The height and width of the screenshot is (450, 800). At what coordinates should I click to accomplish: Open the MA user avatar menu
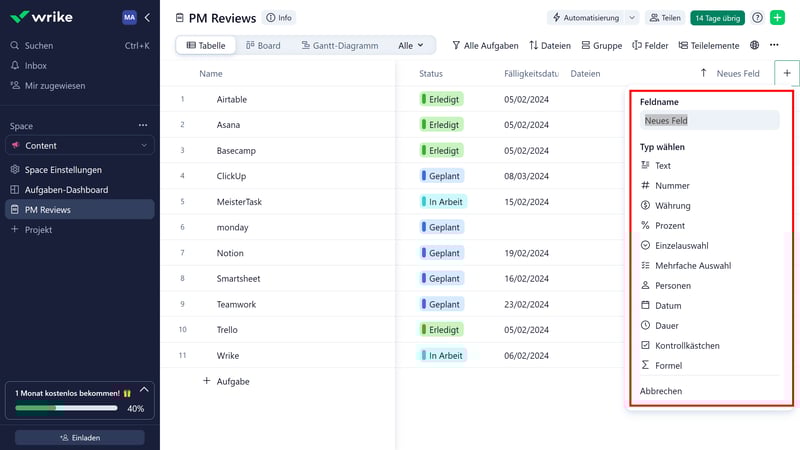pos(129,17)
